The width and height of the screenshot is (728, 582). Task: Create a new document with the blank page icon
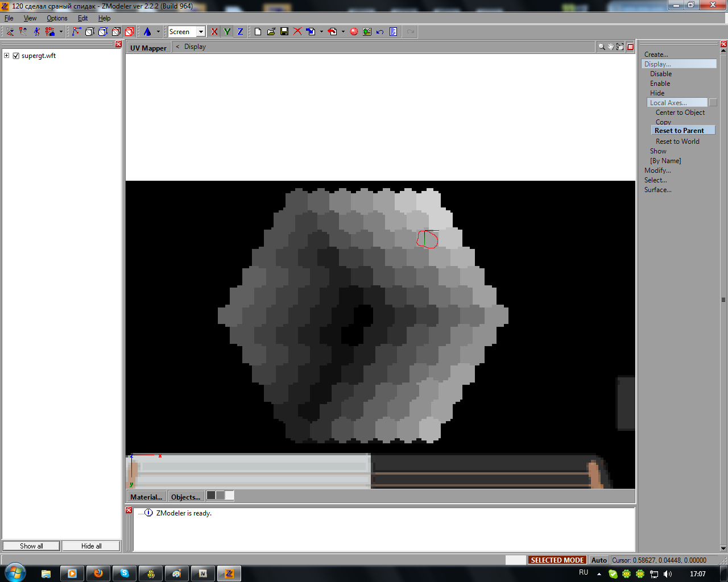click(258, 32)
